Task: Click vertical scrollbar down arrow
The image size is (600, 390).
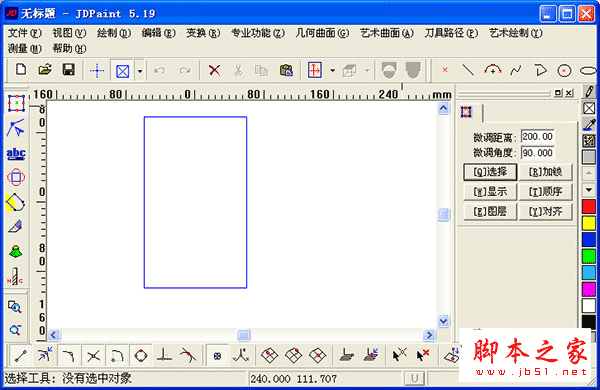Action: coord(443,321)
